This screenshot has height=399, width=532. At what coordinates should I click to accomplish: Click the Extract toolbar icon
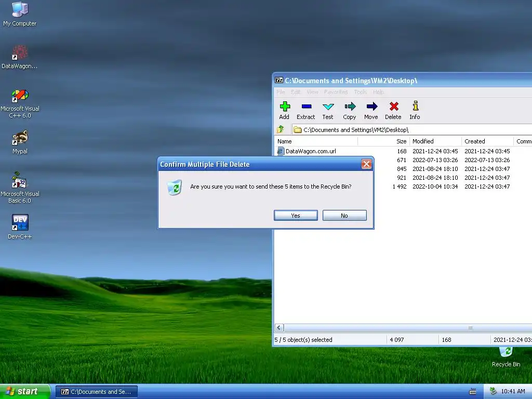click(305, 111)
